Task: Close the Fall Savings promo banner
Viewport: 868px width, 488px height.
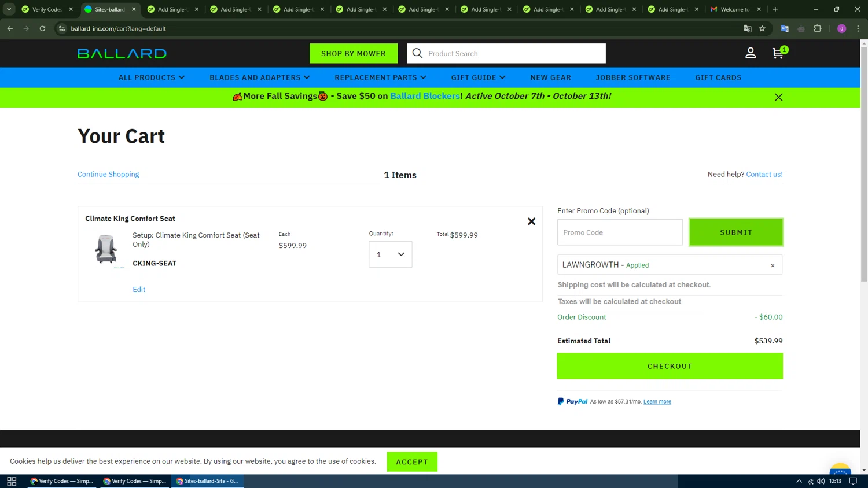Action: 778,97
